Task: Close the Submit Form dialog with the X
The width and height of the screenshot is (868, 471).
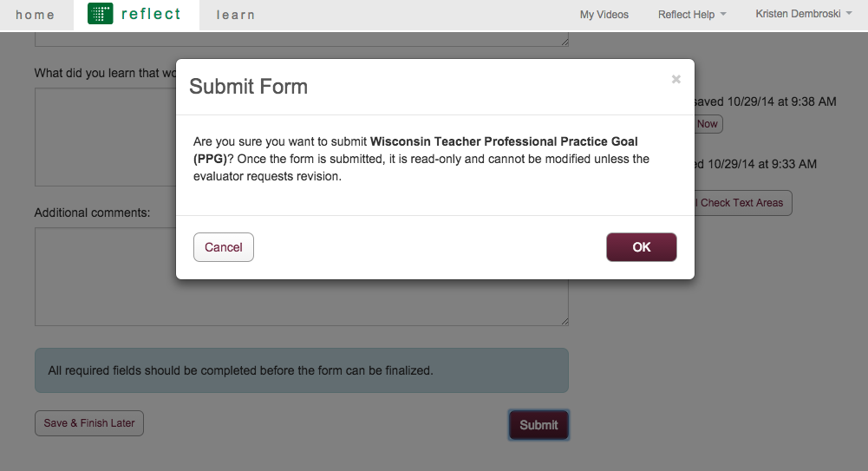Action: 675,79
